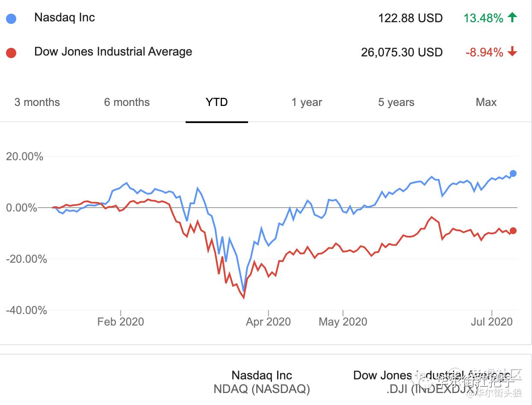
Task: Click the red end-point marker on chart
Action: (x=513, y=231)
